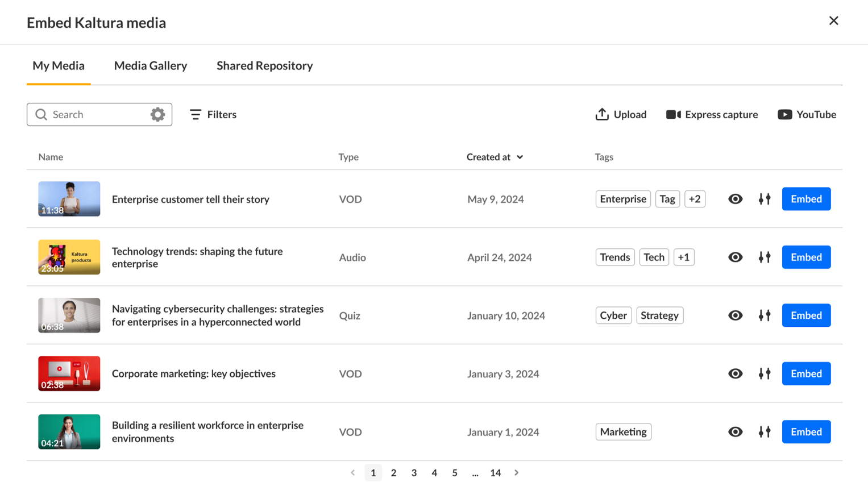The width and height of the screenshot is (868, 499).
Task: Embed the Technology trends audio
Action: [806, 257]
